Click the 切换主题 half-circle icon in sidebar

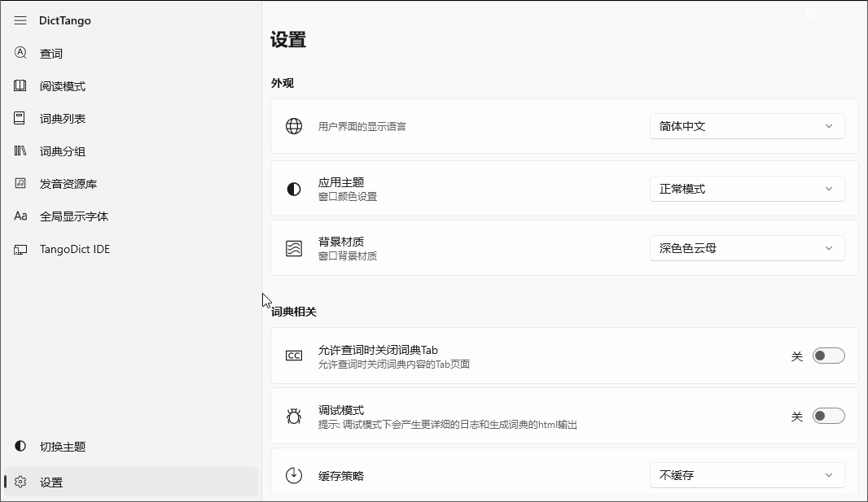(x=20, y=446)
